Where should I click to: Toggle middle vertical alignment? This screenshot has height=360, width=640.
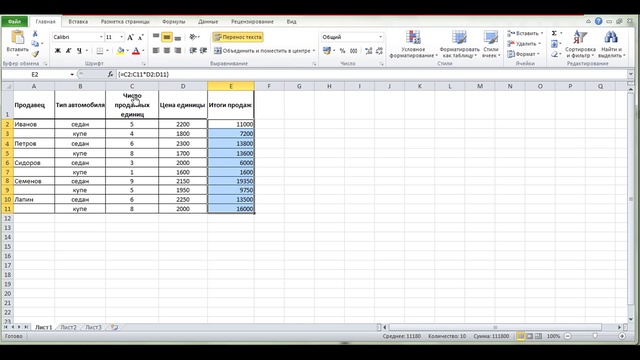click(x=167, y=37)
